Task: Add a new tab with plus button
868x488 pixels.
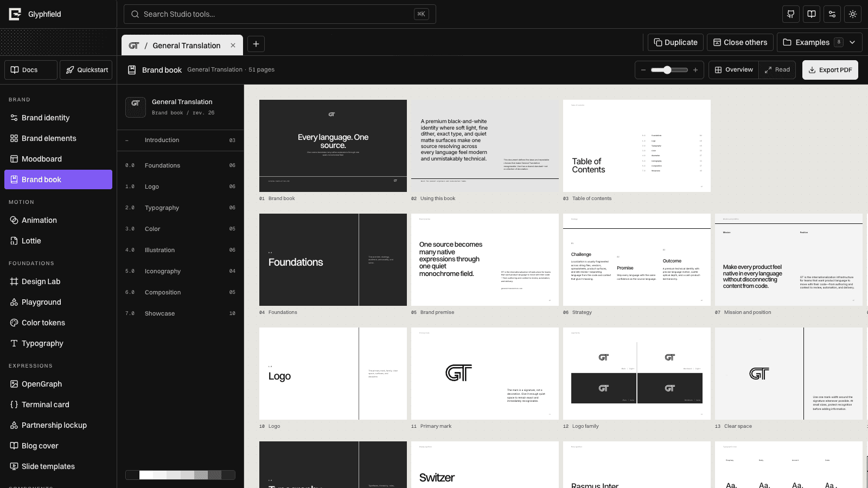Action: click(x=256, y=44)
